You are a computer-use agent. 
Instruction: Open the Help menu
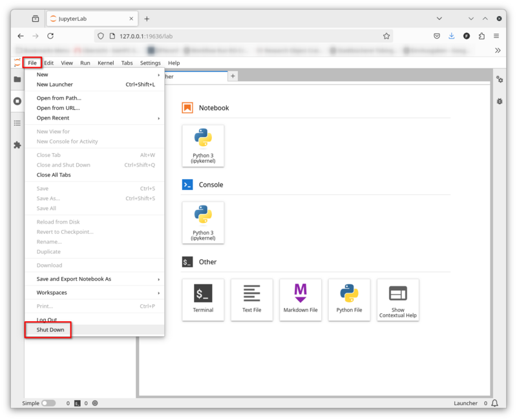(174, 63)
